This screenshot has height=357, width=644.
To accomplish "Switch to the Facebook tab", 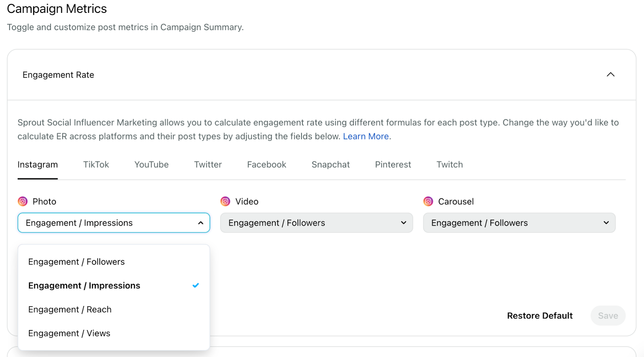I will click(266, 164).
